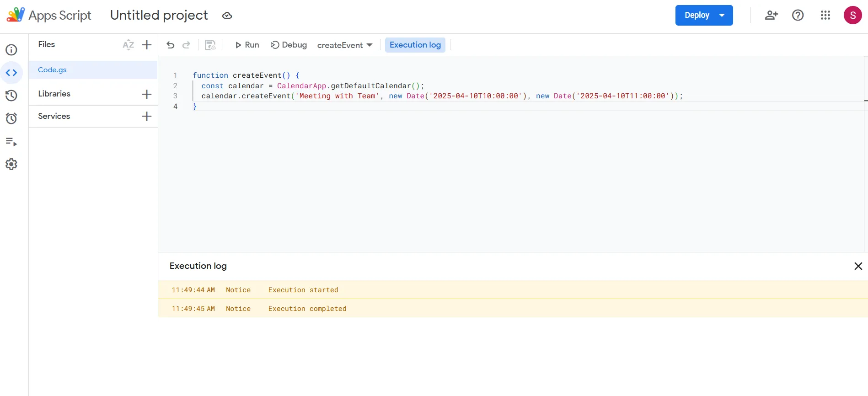This screenshot has width=868, height=396.
Task: Click the Execution completed log entry
Action: pos(513,308)
